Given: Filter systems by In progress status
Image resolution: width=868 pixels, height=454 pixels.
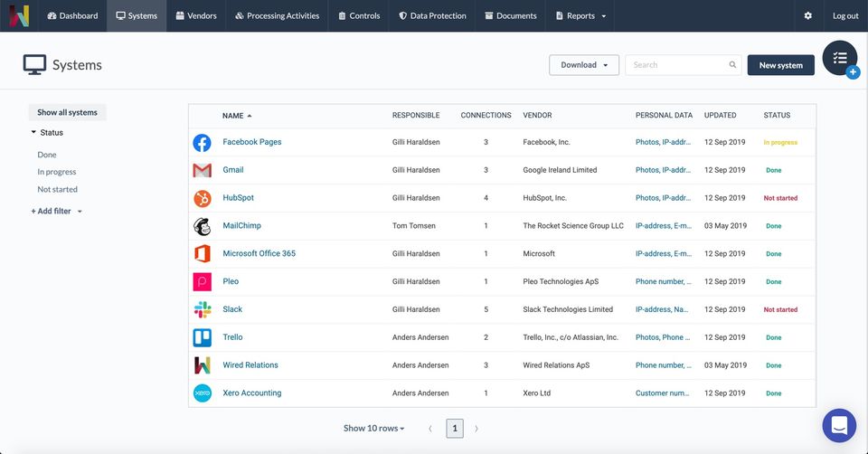Looking at the screenshot, I should (57, 172).
